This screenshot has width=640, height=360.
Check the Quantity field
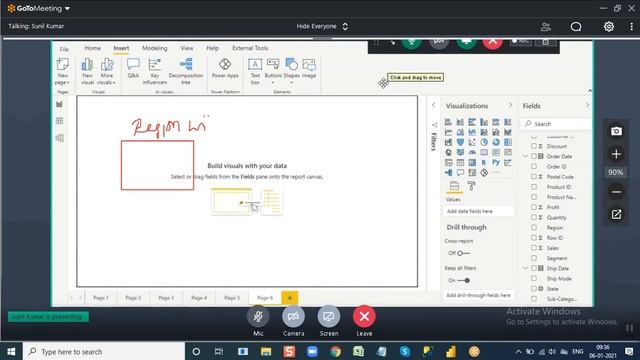pos(534,218)
